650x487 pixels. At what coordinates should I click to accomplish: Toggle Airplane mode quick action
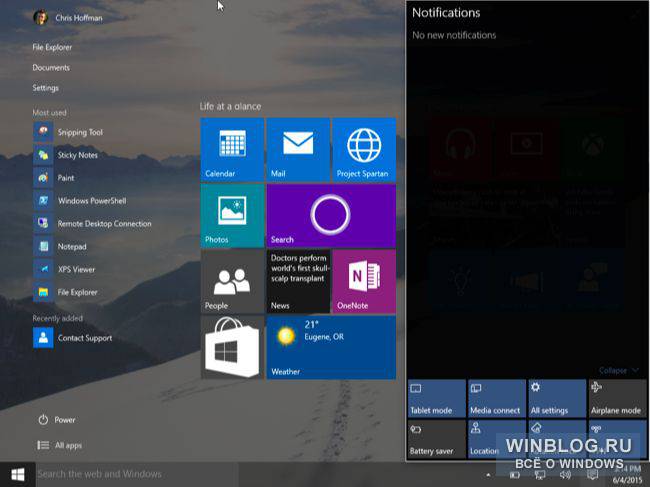pyautogui.click(x=617, y=398)
